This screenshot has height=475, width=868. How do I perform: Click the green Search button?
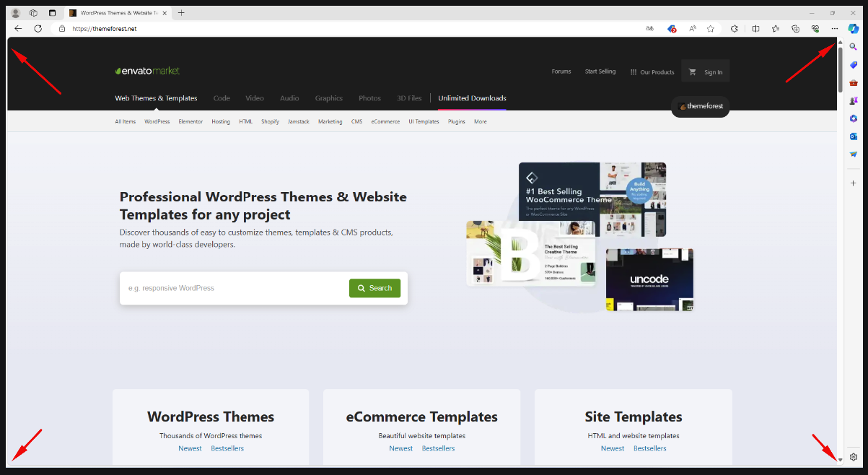(x=374, y=288)
